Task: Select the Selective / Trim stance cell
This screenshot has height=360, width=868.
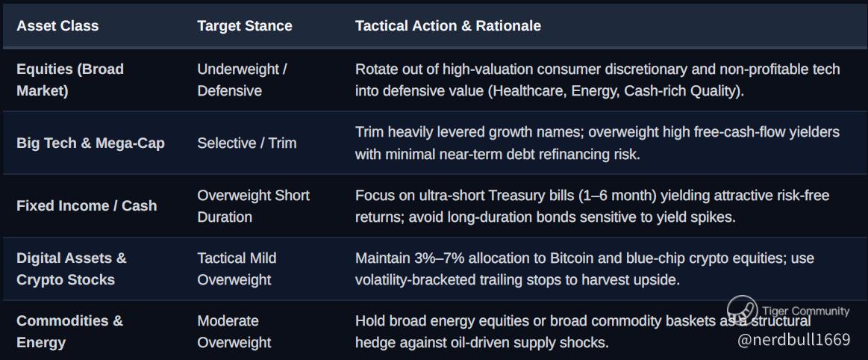Action: tap(247, 143)
